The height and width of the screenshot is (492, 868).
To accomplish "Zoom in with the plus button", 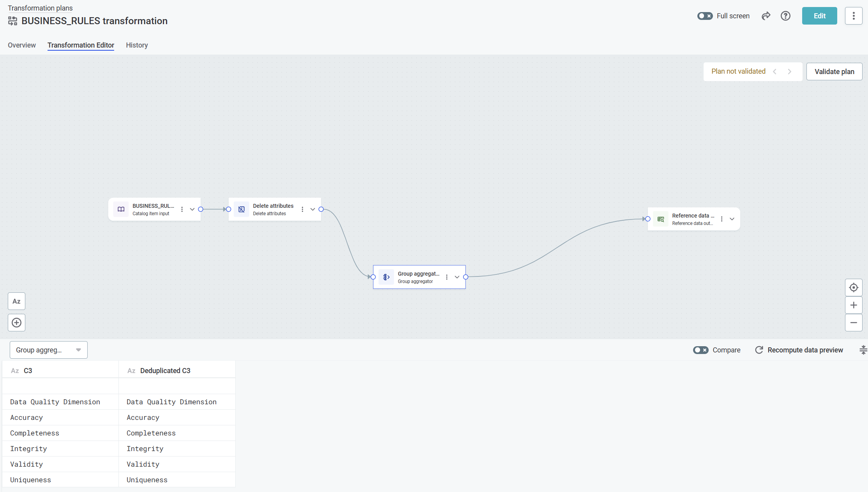I will coord(853,305).
